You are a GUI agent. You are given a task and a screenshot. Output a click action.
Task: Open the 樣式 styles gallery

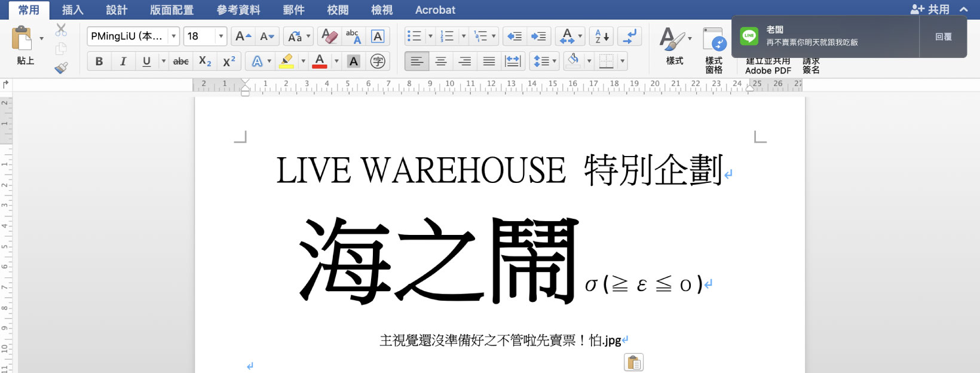(675, 46)
